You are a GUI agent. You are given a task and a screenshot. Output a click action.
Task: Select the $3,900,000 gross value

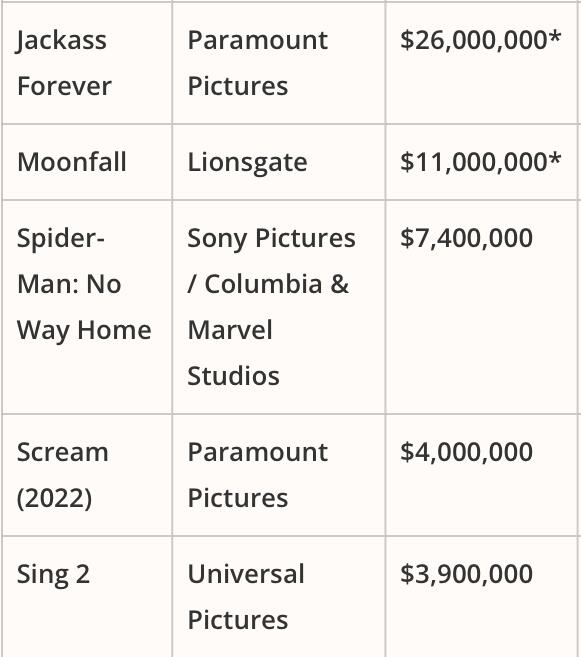pyautogui.click(x=466, y=574)
